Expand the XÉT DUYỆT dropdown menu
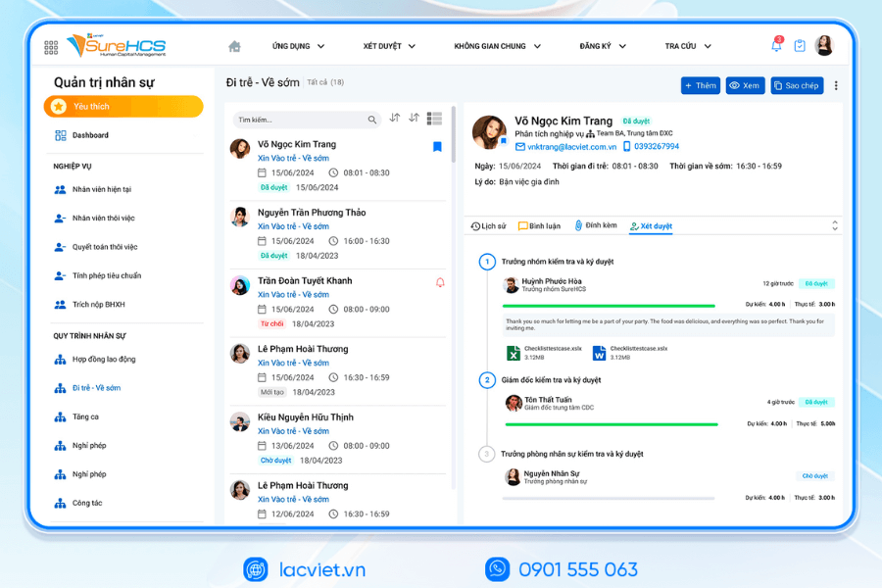This screenshot has width=882, height=588. 389,46
